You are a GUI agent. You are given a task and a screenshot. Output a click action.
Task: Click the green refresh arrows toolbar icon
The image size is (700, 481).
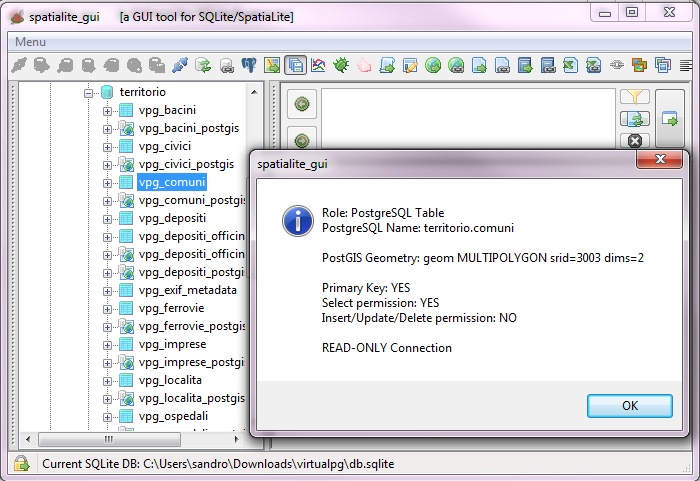point(203,66)
